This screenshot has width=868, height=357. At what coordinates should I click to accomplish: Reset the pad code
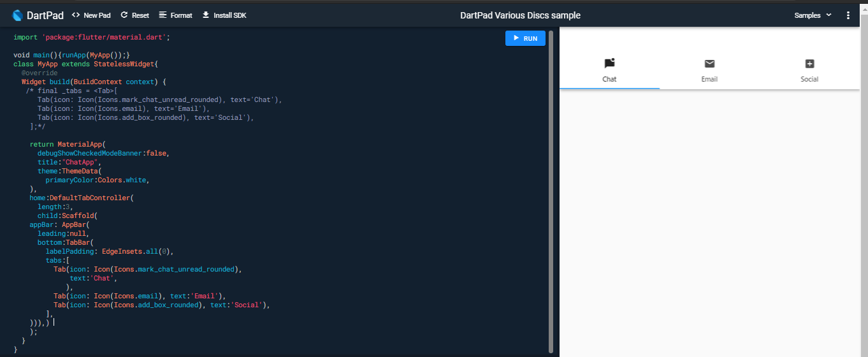(x=134, y=15)
